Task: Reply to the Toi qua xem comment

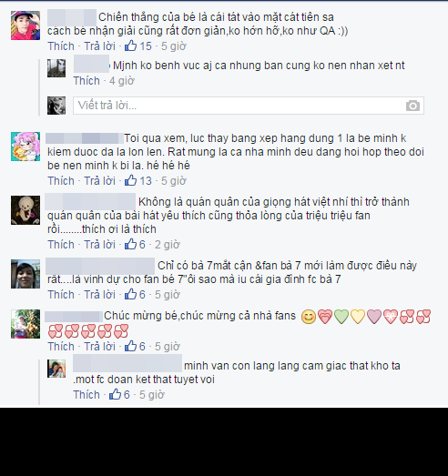Action: [x=99, y=180]
